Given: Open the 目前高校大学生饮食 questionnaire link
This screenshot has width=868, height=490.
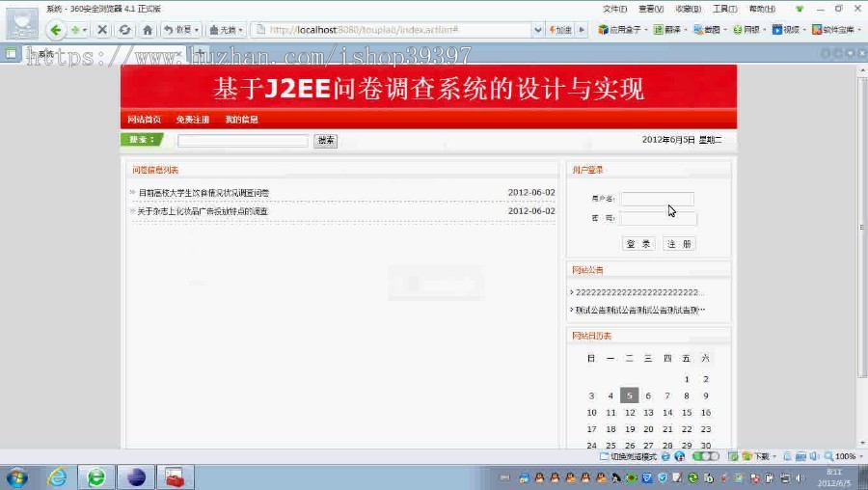Looking at the screenshot, I should coord(203,193).
